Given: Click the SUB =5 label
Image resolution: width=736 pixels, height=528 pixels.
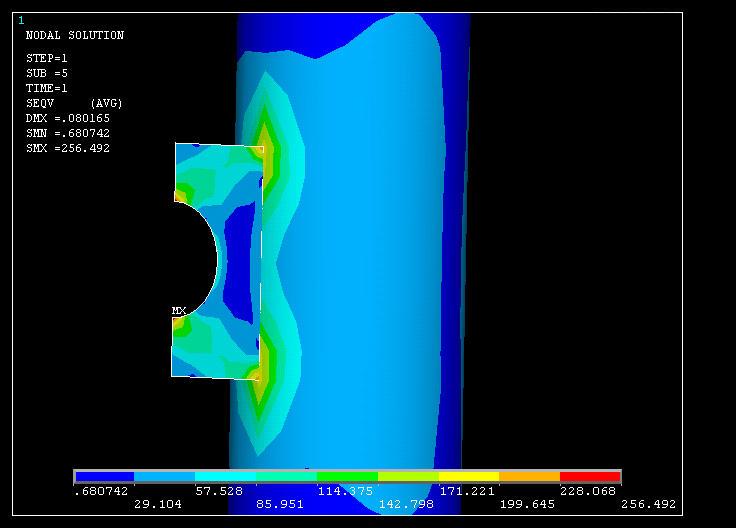Looking at the screenshot, I should (46, 73).
